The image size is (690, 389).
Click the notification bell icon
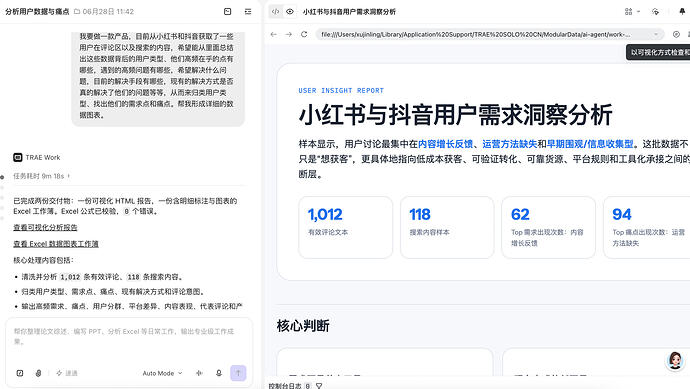tap(682, 11)
